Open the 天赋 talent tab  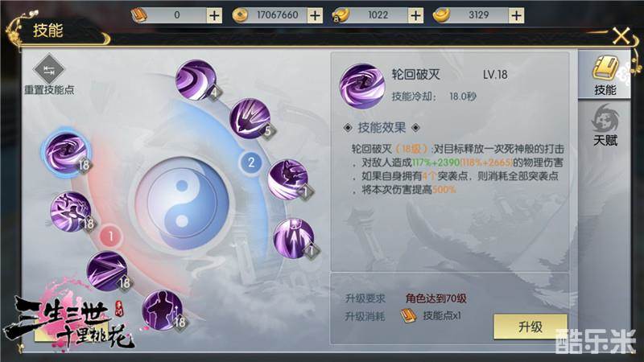605,125
